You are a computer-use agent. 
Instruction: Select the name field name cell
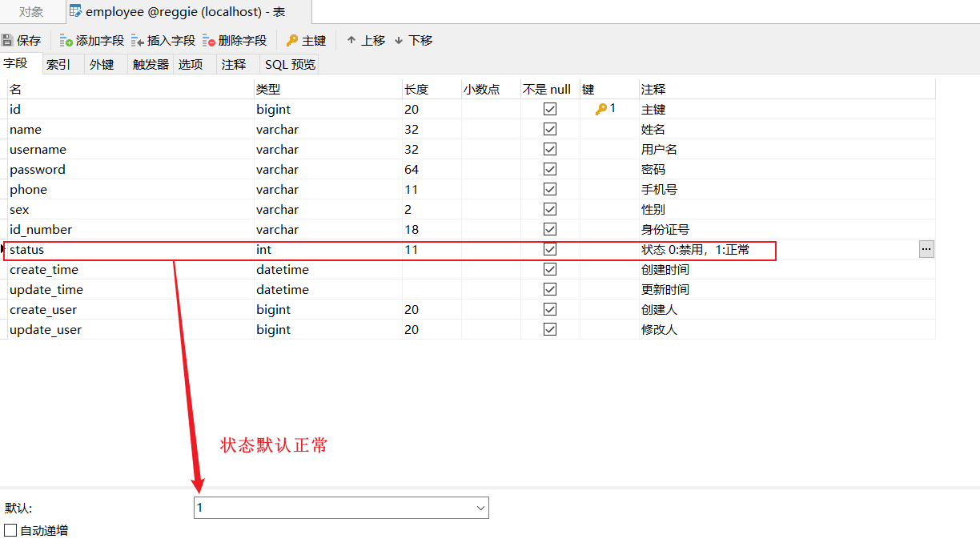[131, 129]
